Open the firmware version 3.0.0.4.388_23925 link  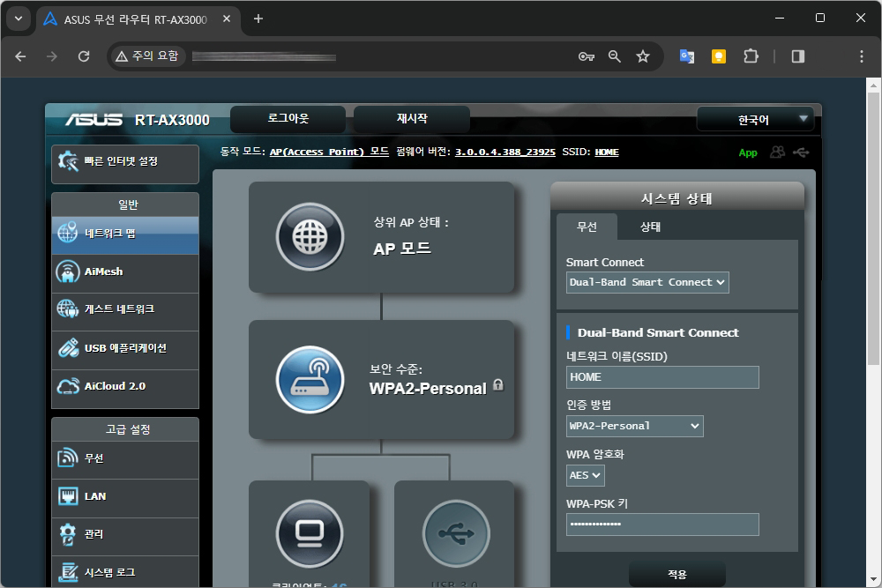pyautogui.click(x=505, y=152)
